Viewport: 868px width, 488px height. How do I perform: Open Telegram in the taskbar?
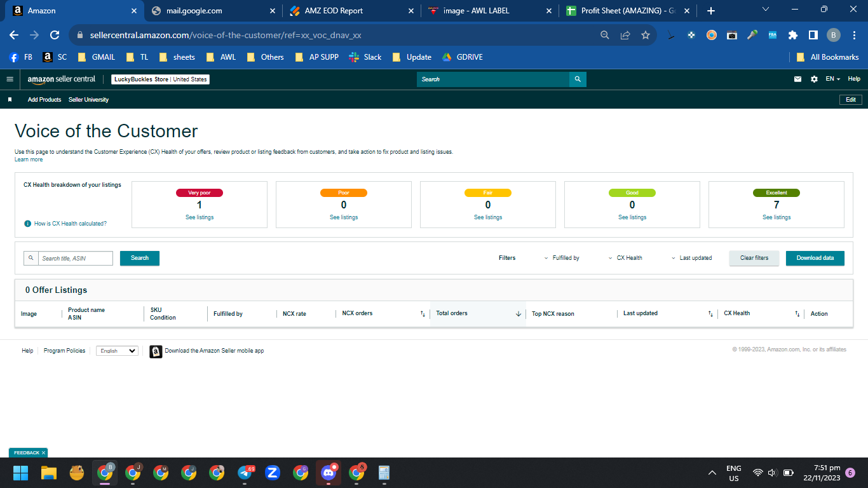(x=246, y=473)
